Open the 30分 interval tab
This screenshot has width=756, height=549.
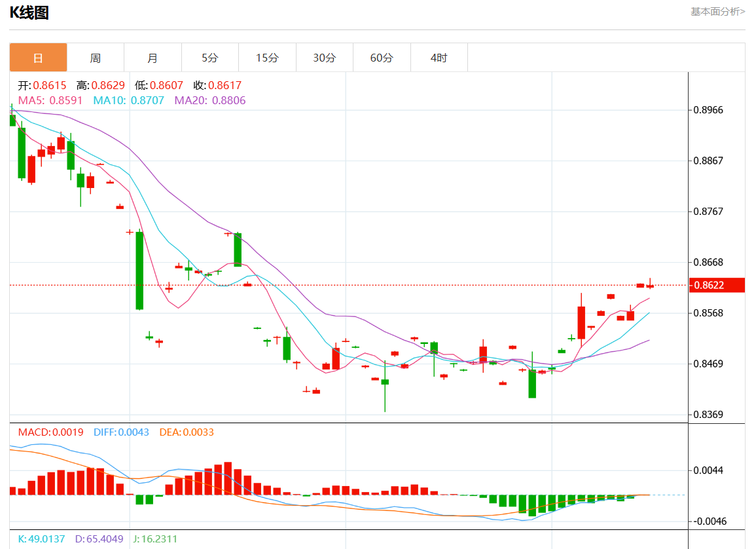tap(325, 58)
